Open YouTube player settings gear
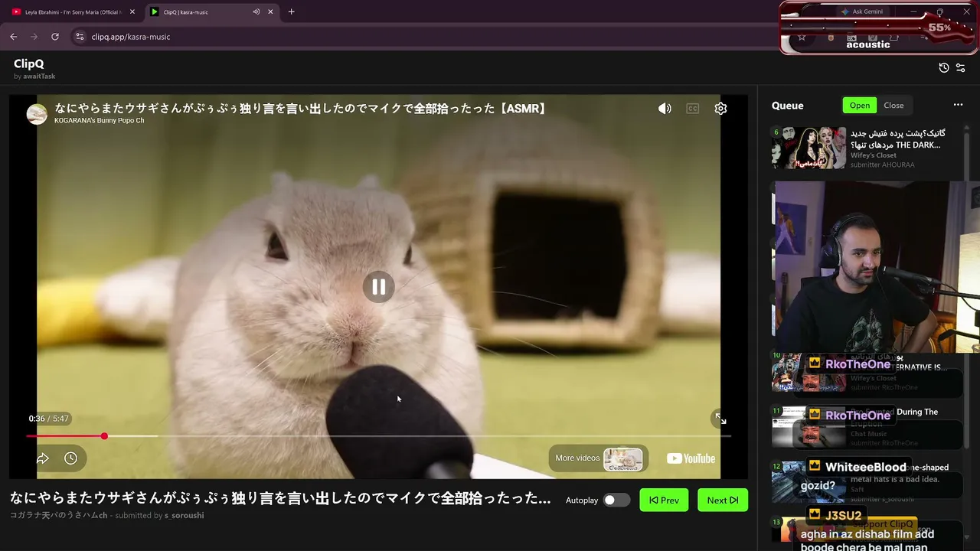980x551 pixels. [720, 109]
